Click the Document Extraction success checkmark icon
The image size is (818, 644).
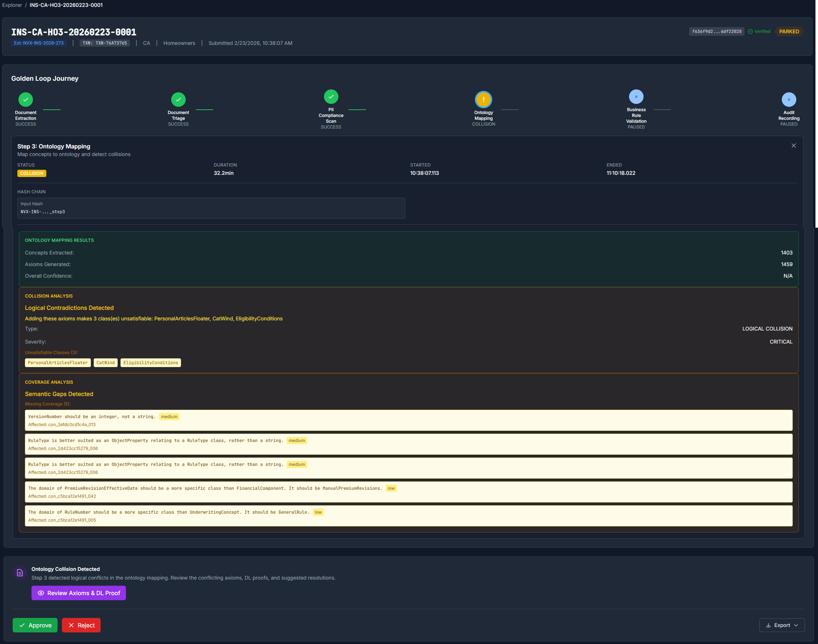[25, 99]
